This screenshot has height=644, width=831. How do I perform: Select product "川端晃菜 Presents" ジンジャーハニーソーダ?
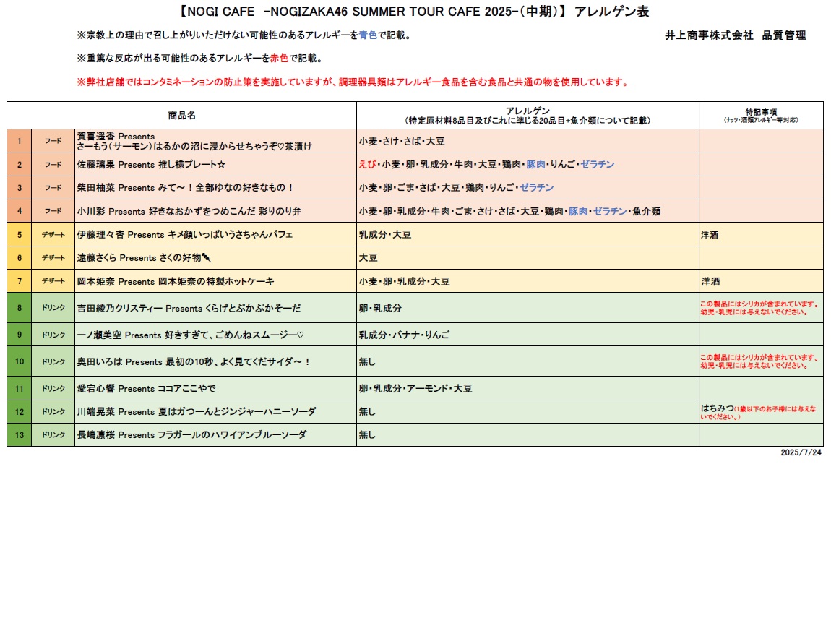tap(215, 411)
